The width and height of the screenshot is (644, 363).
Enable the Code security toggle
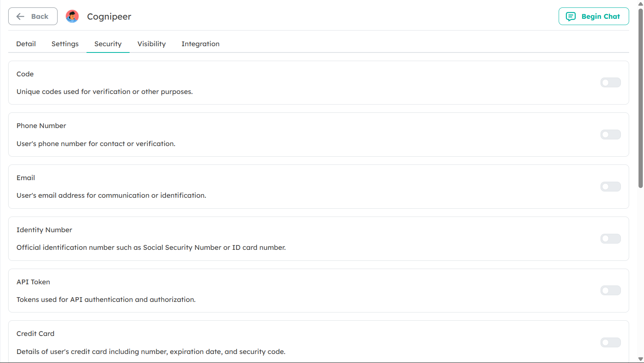tap(610, 83)
